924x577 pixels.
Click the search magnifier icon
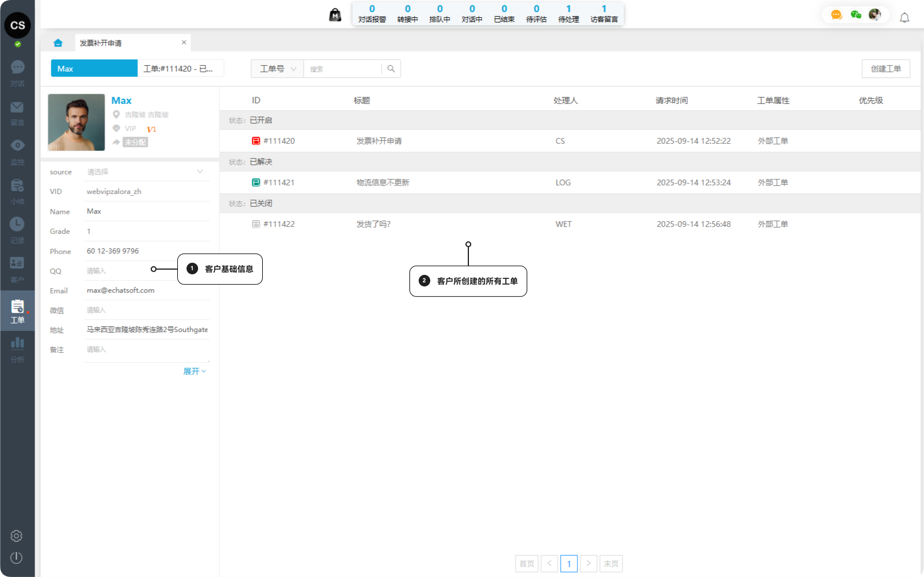[391, 69]
